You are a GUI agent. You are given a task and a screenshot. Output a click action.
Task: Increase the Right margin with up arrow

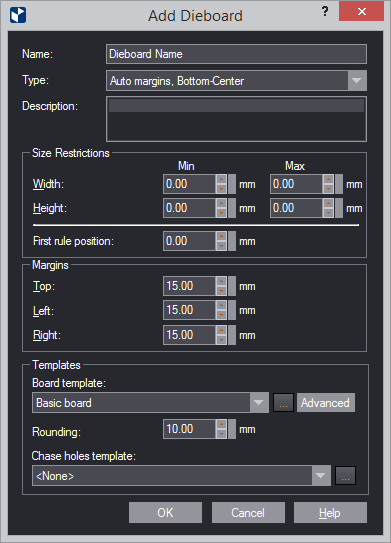221,330
